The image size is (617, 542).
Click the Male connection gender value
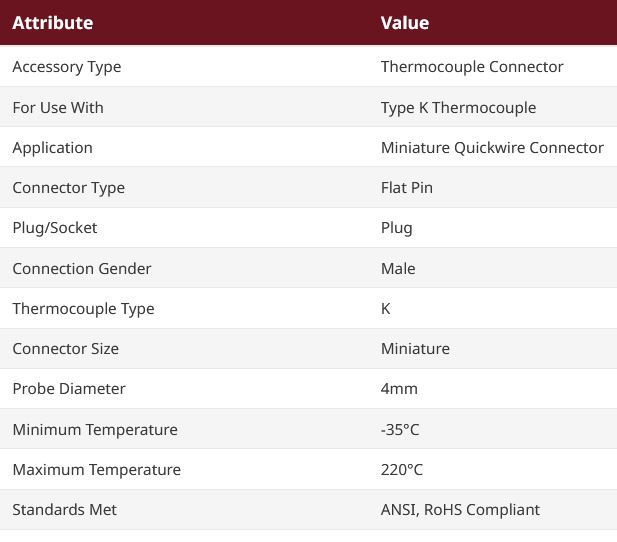click(398, 268)
